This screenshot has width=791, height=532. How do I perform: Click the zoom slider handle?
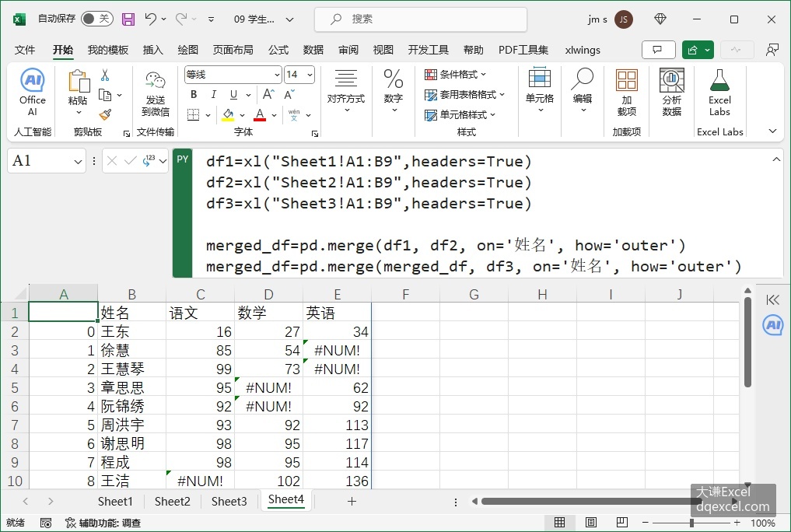coord(691,523)
